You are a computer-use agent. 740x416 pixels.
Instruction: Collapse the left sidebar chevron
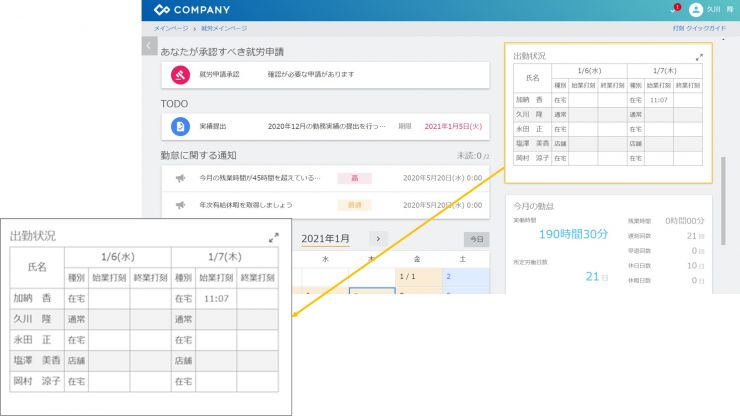tap(149, 46)
